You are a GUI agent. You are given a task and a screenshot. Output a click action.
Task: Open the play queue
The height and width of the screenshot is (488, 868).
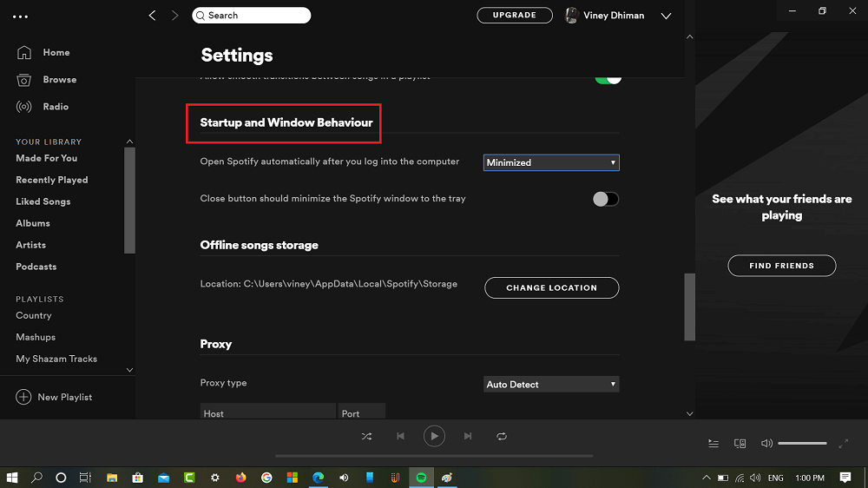(x=713, y=444)
